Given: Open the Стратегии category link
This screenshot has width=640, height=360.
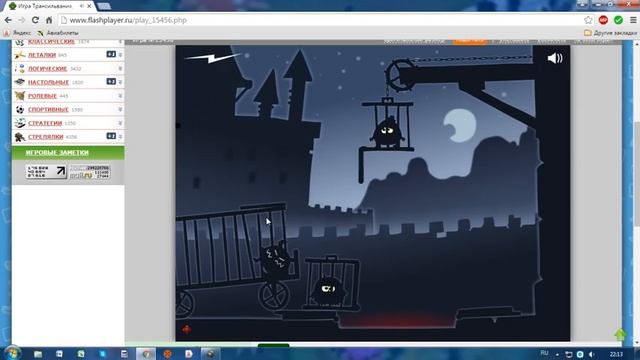Looking at the screenshot, I should pyautogui.click(x=45, y=123).
